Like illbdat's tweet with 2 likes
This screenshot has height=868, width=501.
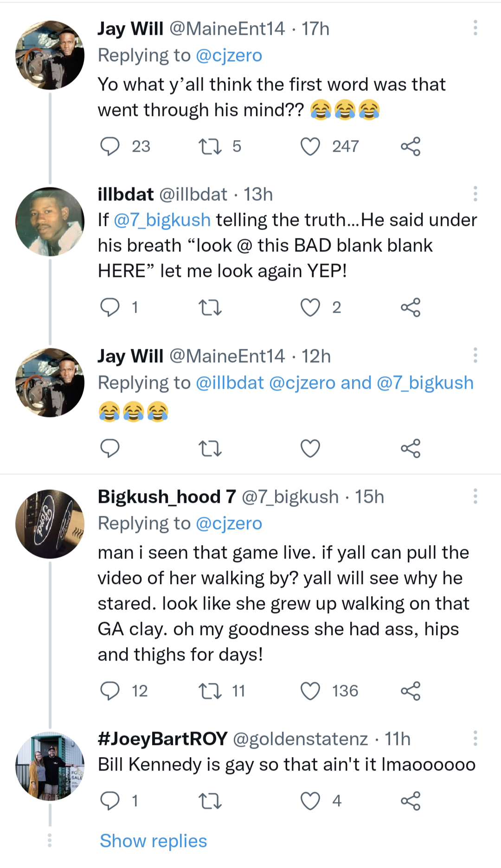[310, 308]
